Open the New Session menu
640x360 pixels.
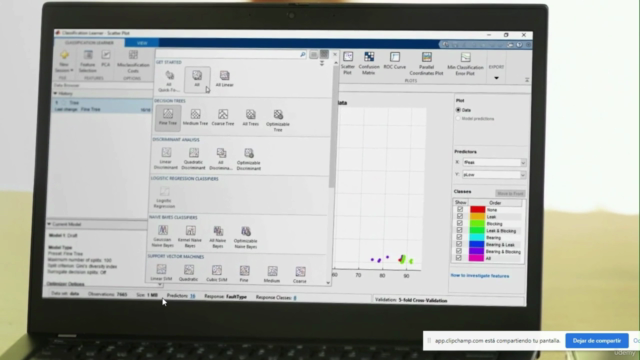pyautogui.click(x=64, y=61)
